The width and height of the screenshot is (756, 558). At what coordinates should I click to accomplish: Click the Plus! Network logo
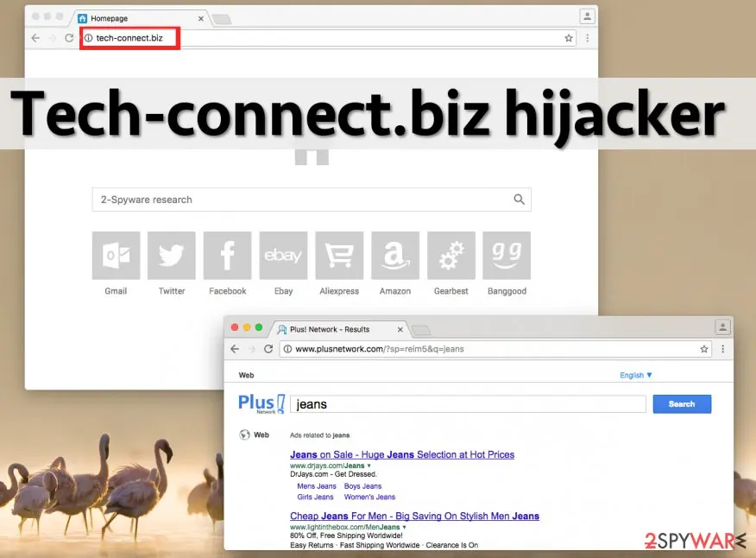click(261, 403)
